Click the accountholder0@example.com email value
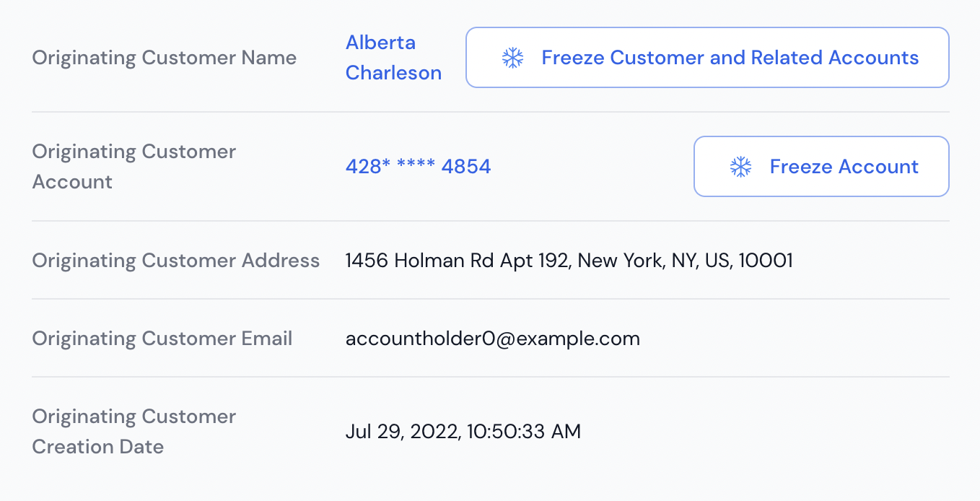This screenshot has height=501, width=980. pyautogui.click(x=493, y=339)
